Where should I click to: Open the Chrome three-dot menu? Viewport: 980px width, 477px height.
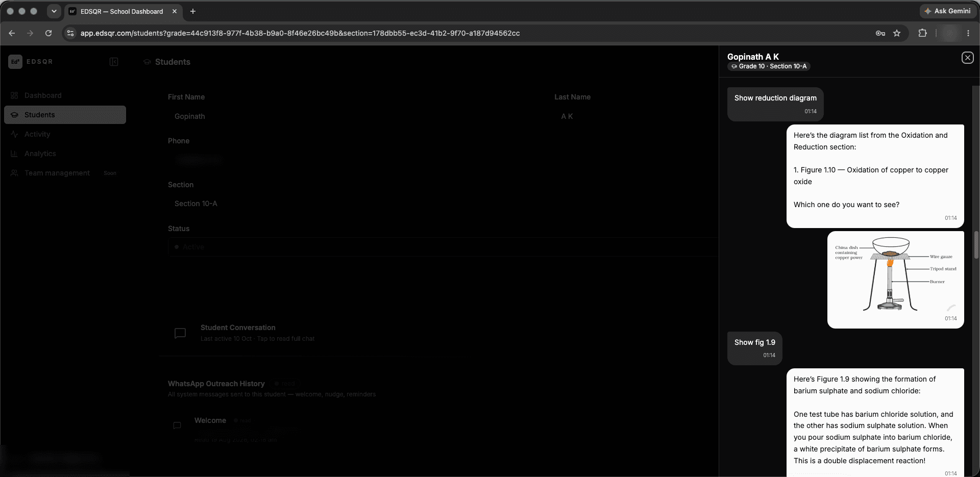[968, 33]
